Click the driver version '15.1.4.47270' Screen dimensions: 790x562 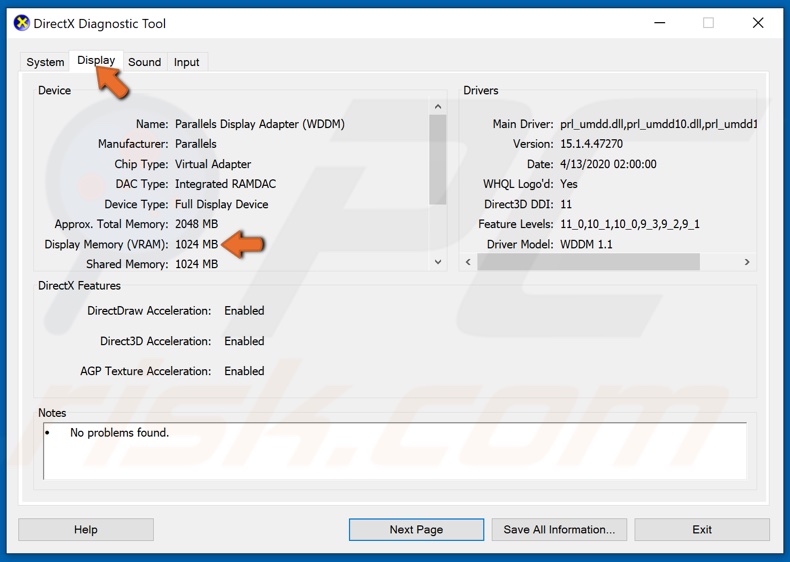pyautogui.click(x=591, y=144)
